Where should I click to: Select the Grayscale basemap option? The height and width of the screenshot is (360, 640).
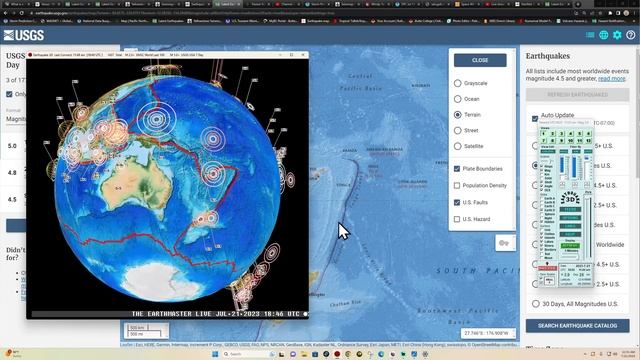[458, 83]
